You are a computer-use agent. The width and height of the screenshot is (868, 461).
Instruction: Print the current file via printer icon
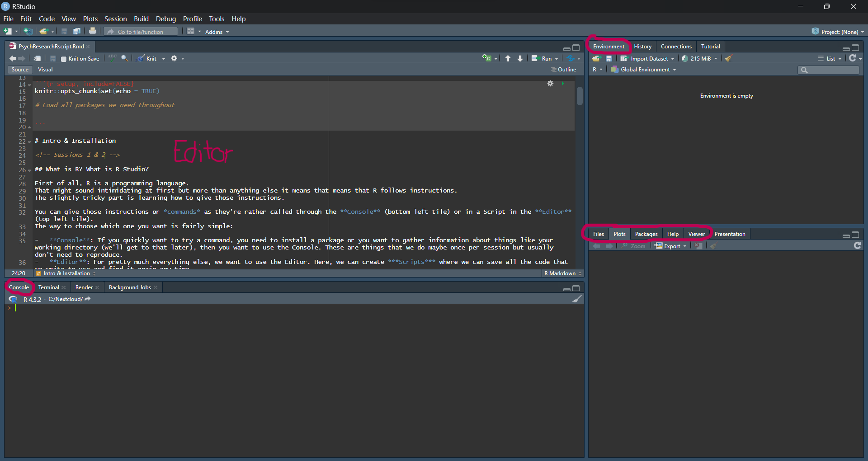coord(93,31)
